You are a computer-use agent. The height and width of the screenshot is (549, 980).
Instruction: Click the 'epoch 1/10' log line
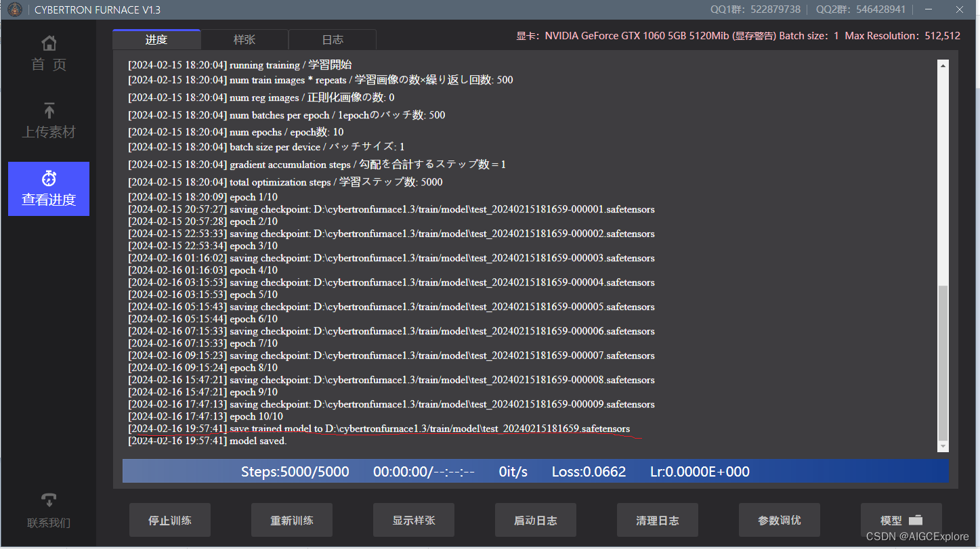[203, 197]
